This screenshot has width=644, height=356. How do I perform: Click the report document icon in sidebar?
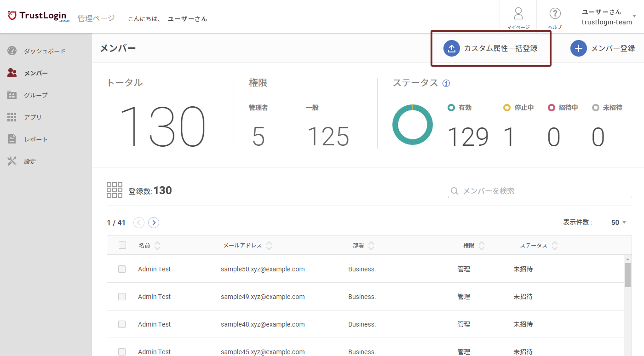pos(12,139)
